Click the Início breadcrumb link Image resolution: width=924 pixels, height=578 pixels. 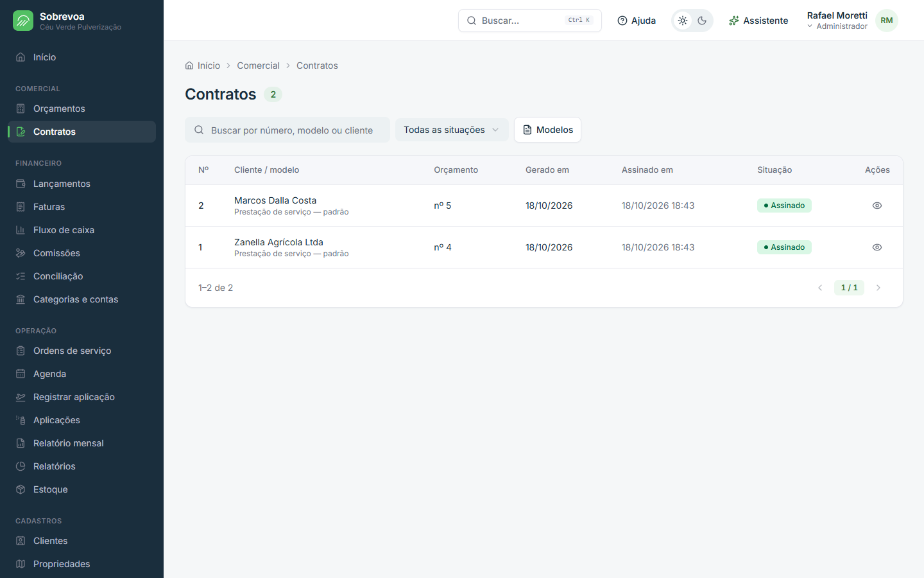click(203, 66)
